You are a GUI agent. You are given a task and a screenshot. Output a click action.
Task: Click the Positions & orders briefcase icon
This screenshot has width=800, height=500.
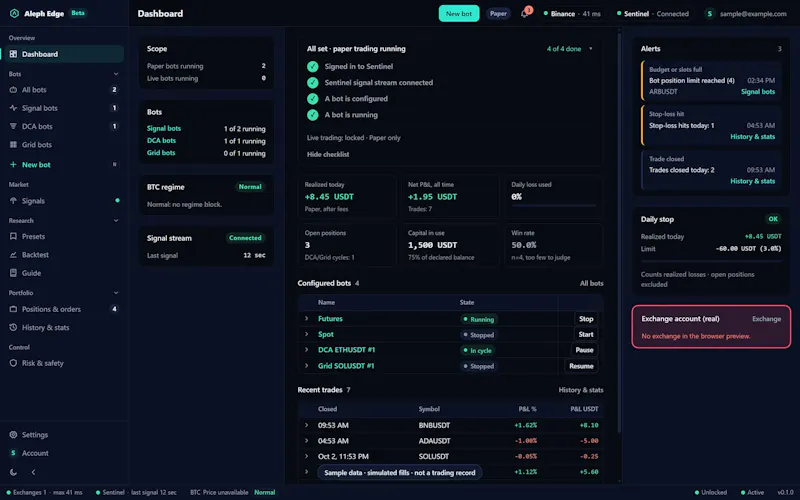pos(13,309)
